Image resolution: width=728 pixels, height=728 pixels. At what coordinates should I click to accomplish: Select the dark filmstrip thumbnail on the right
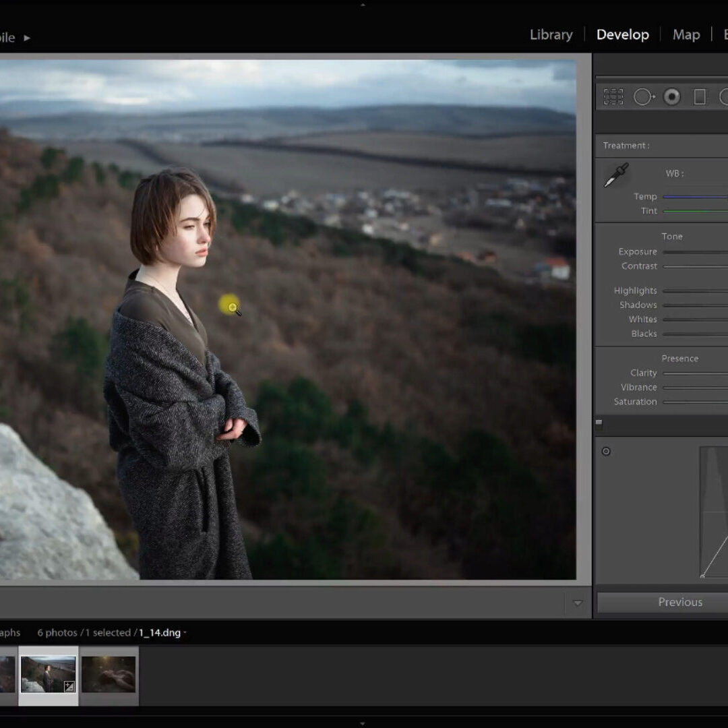pos(109,674)
